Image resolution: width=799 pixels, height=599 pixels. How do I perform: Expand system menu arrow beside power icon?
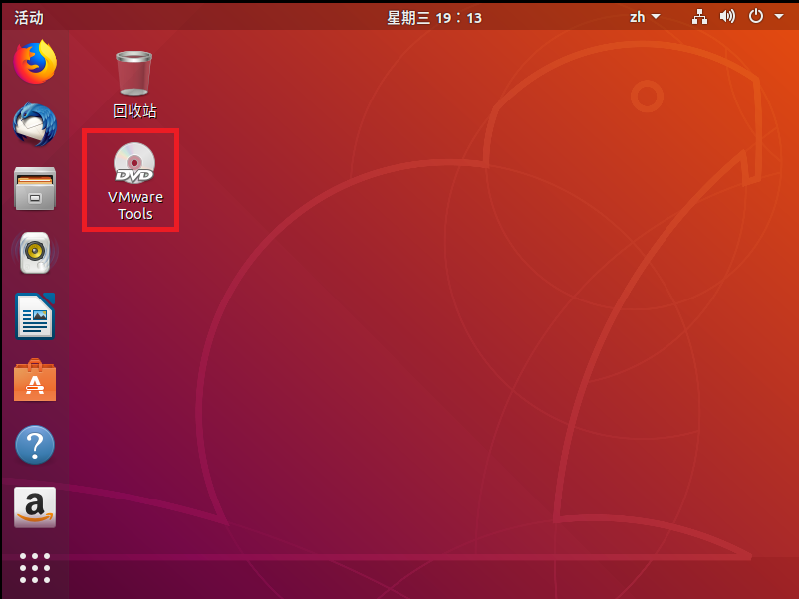tap(779, 17)
